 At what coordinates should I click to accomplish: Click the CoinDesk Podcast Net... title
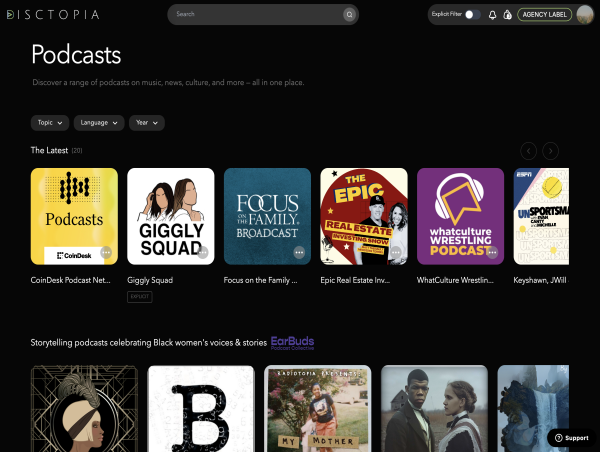[x=70, y=280]
